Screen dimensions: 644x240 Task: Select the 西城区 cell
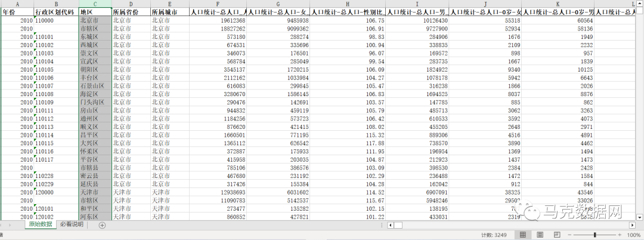click(95, 45)
